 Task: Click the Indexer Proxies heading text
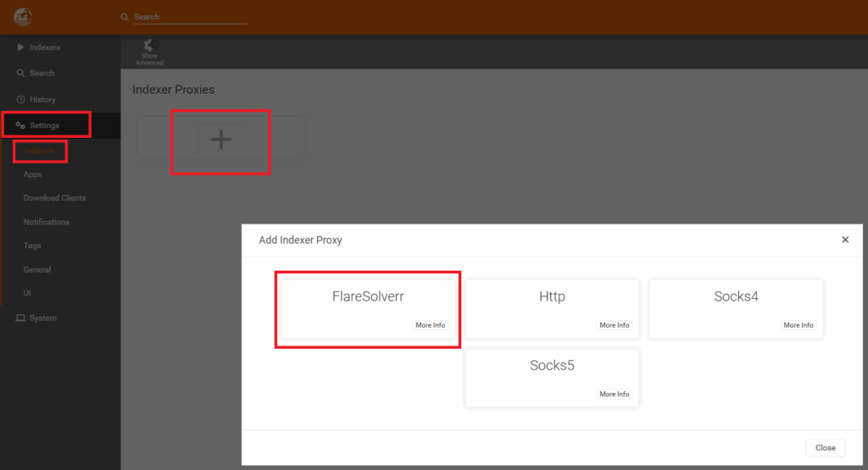[173, 90]
